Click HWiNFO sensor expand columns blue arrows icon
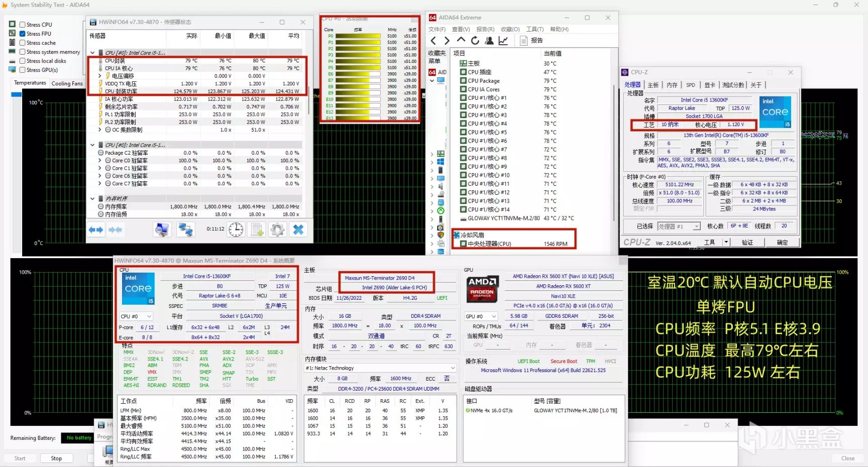 [96, 230]
